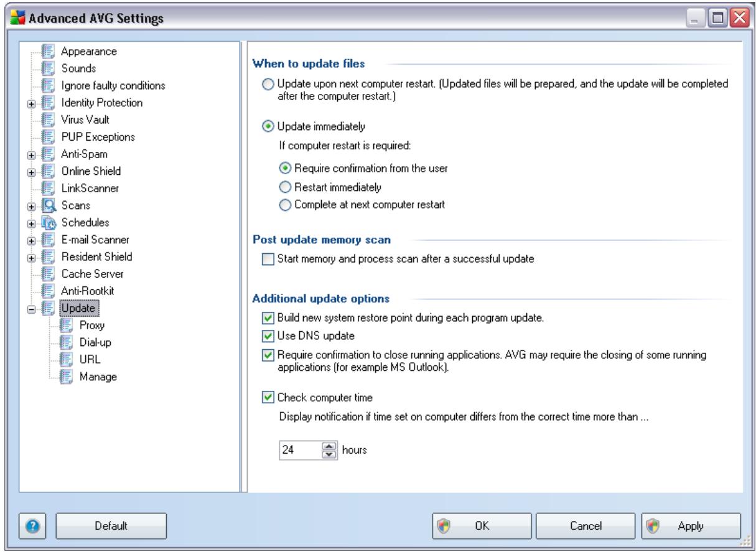Click the hours value field showing 24
The image size is (756, 552).
(x=302, y=449)
